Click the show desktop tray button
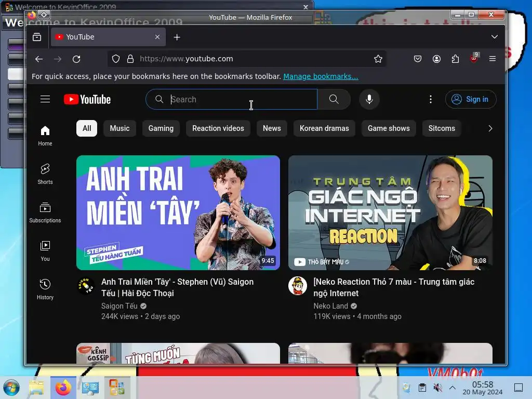532x399 pixels. click(x=518, y=388)
